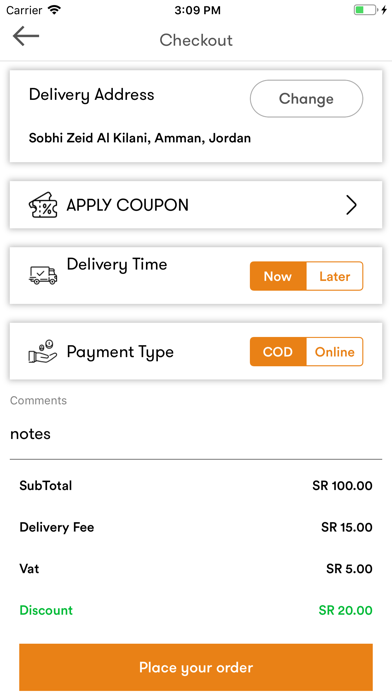Switch payment type to Online
The image size is (392, 696).
[335, 352]
